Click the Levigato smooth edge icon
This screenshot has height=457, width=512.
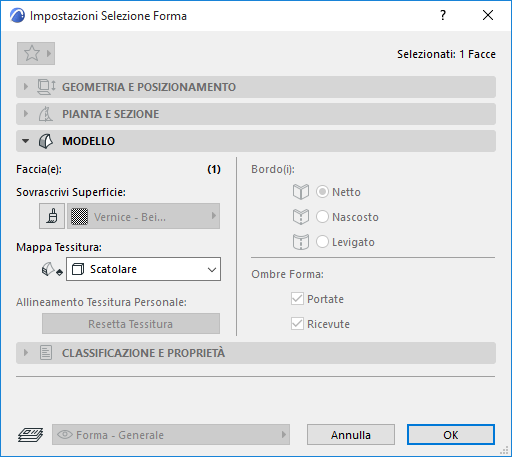click(301, 242)
